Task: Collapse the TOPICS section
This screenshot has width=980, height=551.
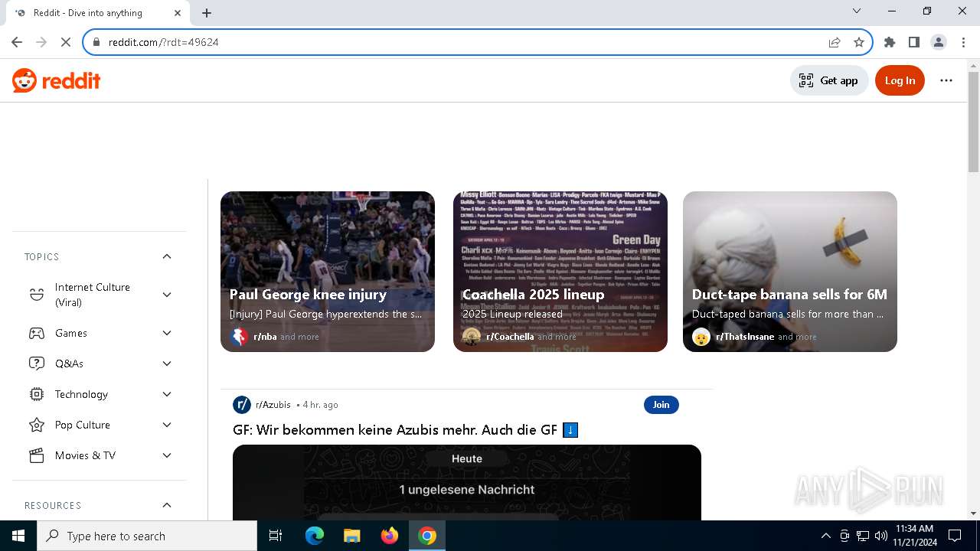Action: coord(167,256)
